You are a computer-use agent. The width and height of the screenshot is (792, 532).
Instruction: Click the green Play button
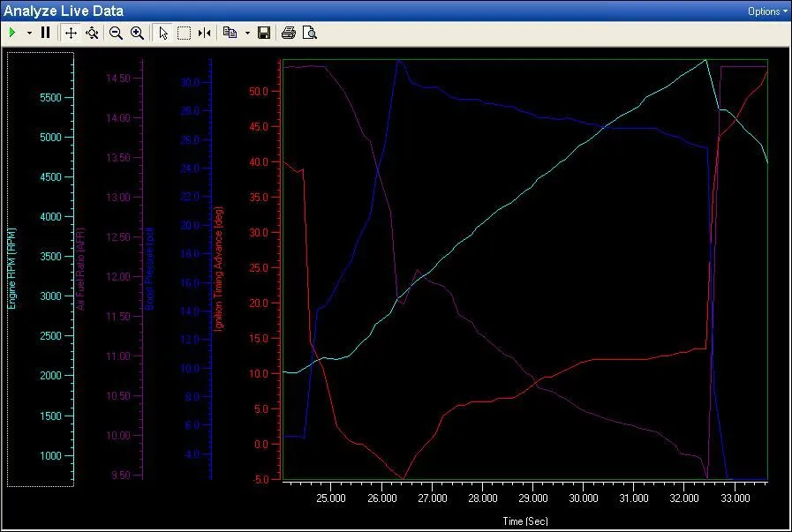[x=12, y=33]
